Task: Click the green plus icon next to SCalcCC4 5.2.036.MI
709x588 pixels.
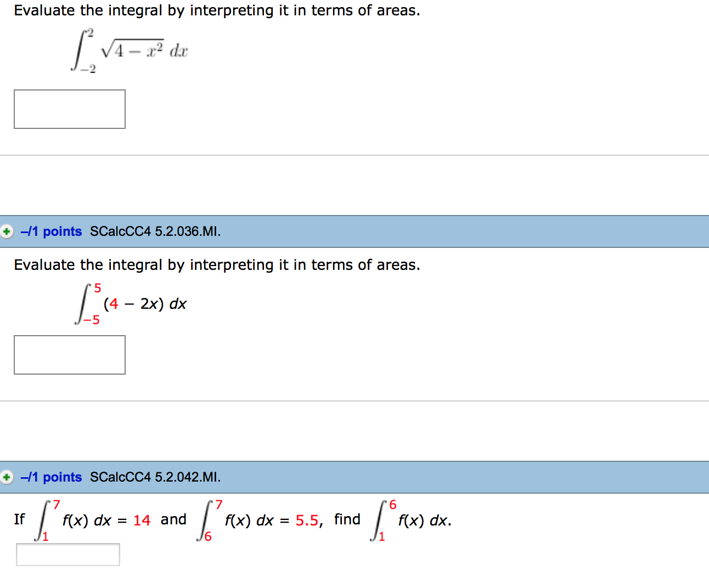Action: (x=7, y=231)
